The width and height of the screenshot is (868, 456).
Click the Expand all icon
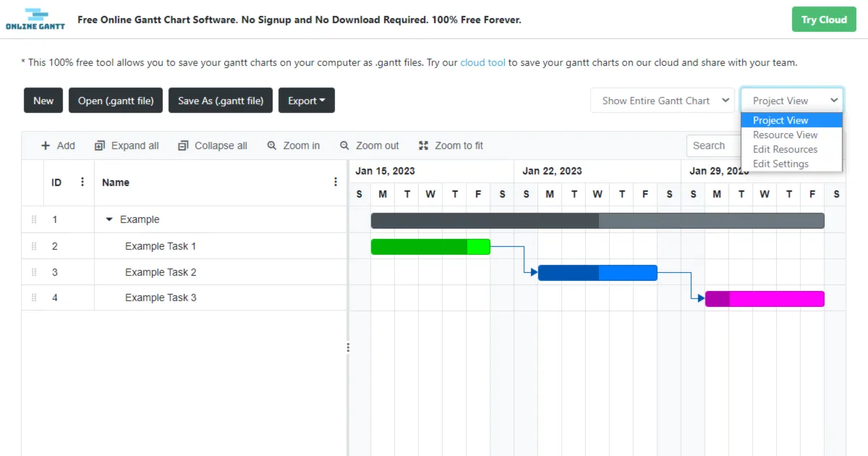tap(100, 145)
